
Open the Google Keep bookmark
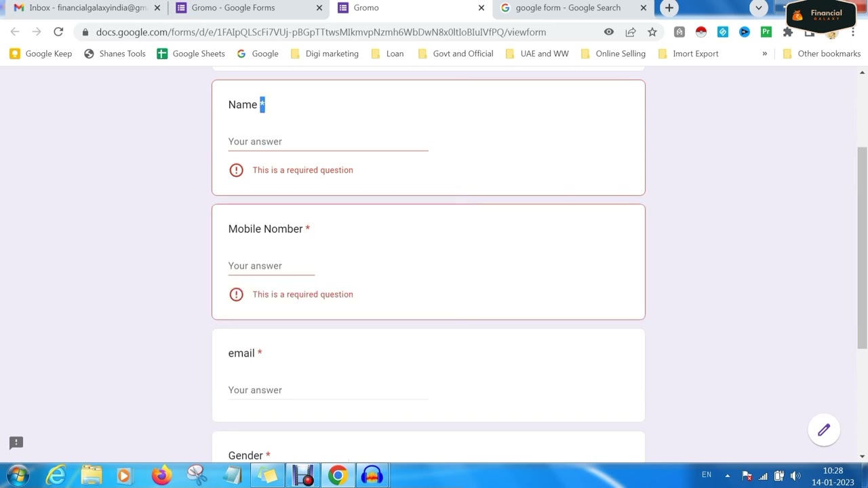41,54
